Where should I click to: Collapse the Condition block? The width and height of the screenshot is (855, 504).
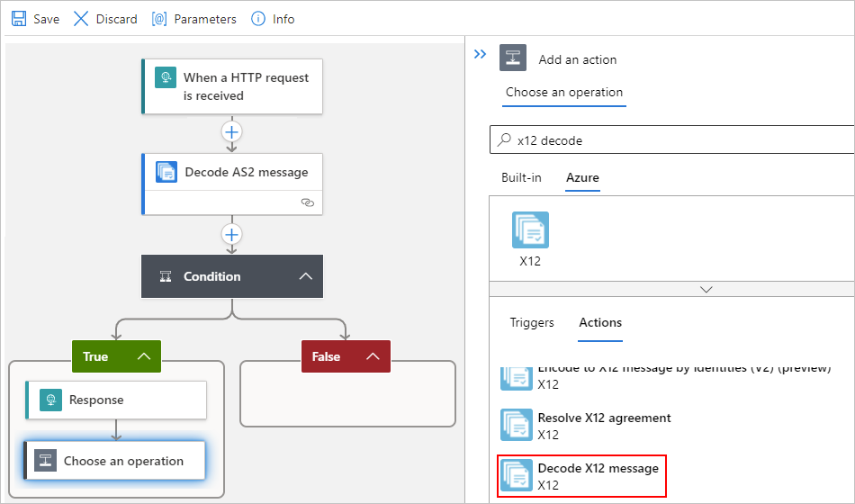(306, 276)
